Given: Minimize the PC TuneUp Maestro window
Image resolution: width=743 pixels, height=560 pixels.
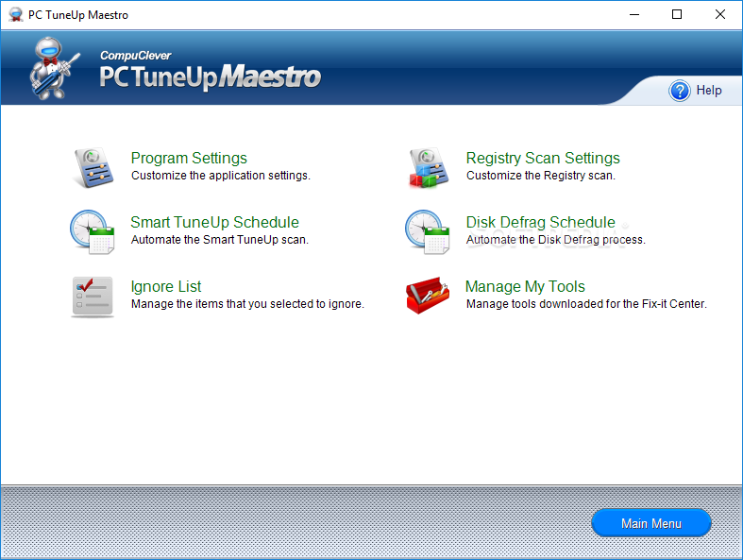Looking at the screenshot, I should pos(634,15).
